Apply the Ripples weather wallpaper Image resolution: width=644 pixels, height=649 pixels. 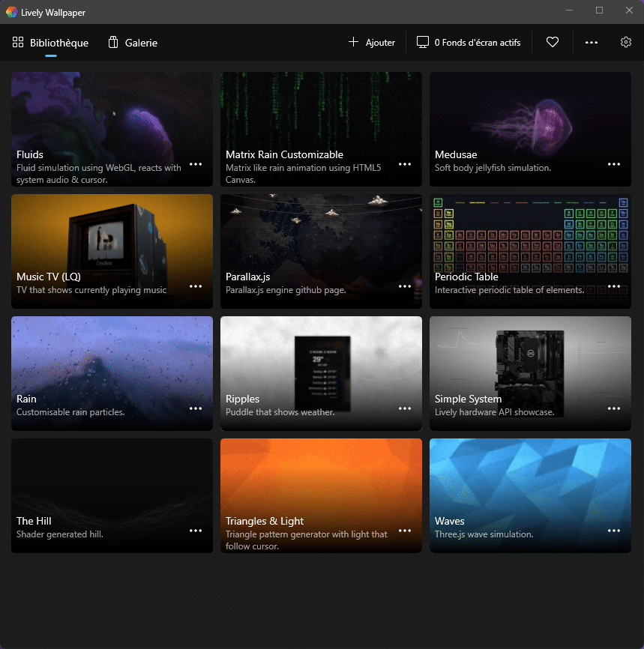click(x=321, y=360)
